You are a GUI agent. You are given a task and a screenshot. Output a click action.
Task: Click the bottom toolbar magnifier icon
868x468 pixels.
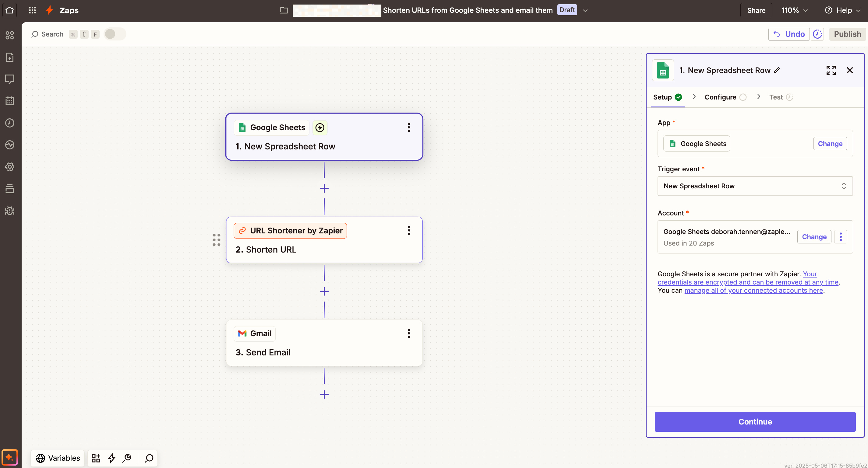[x=149, y=458]
